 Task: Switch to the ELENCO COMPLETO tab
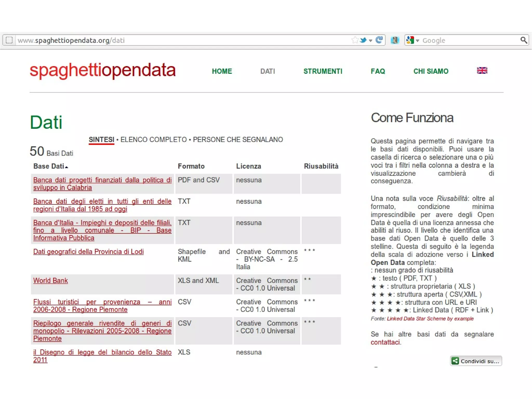[154, 140]
